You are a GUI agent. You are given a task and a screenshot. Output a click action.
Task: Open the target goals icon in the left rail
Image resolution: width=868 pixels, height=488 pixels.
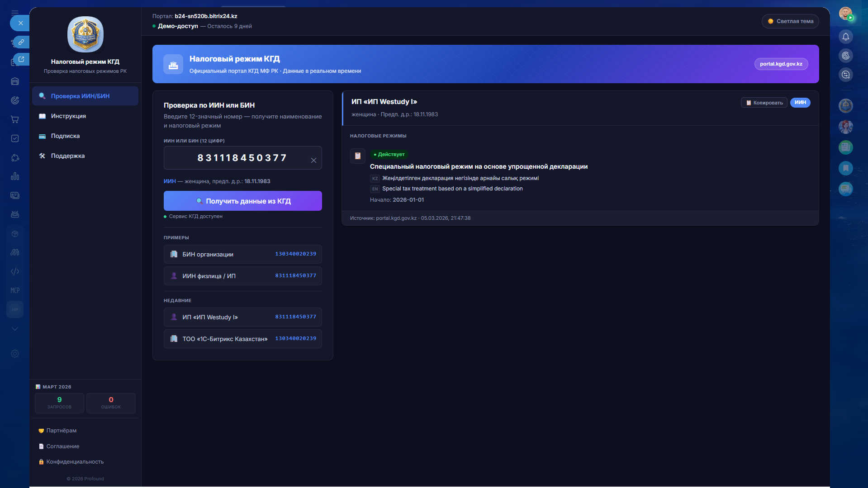click(15, 100)
